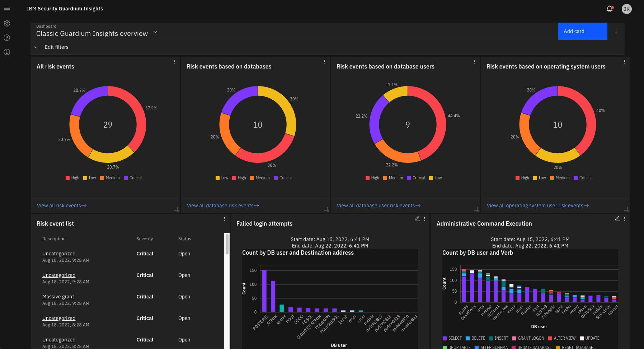The width and height of the screenshot is (644, 349).
Task: Click the Count by DB user and Destination address title
Action: coord(298,253)
